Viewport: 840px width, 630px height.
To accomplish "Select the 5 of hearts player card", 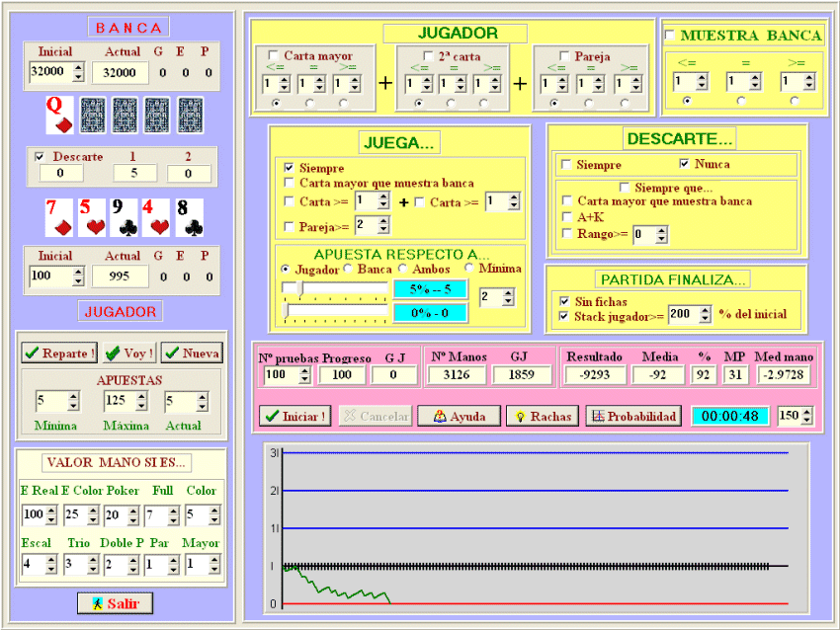I will click(x=91, y=217).
